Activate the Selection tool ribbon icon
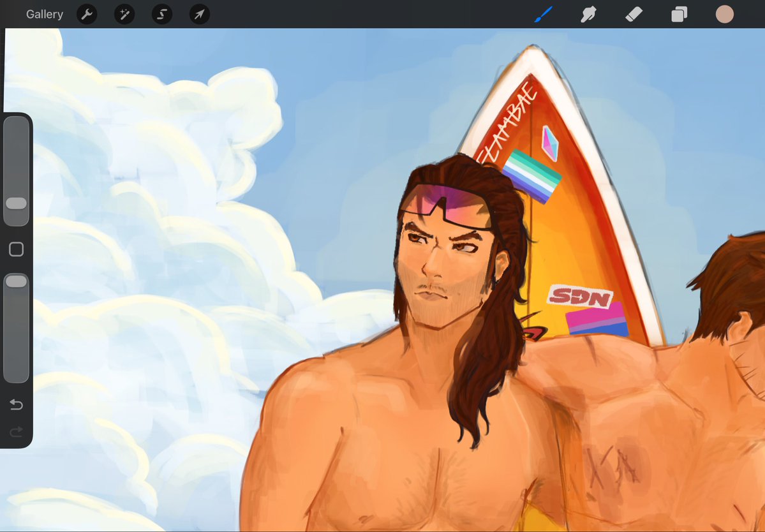 [162, 15]
